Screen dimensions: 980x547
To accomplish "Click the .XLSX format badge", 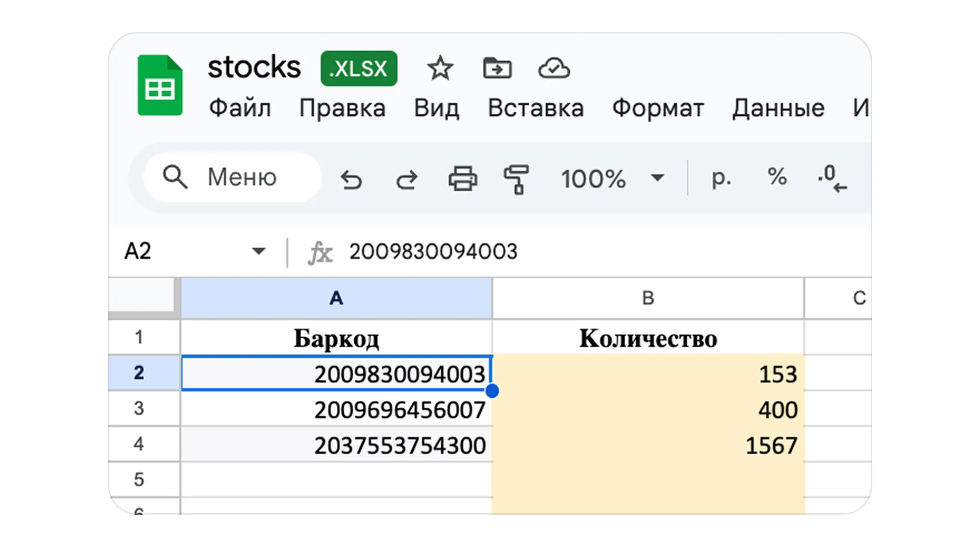I will [x=359, y=69].
